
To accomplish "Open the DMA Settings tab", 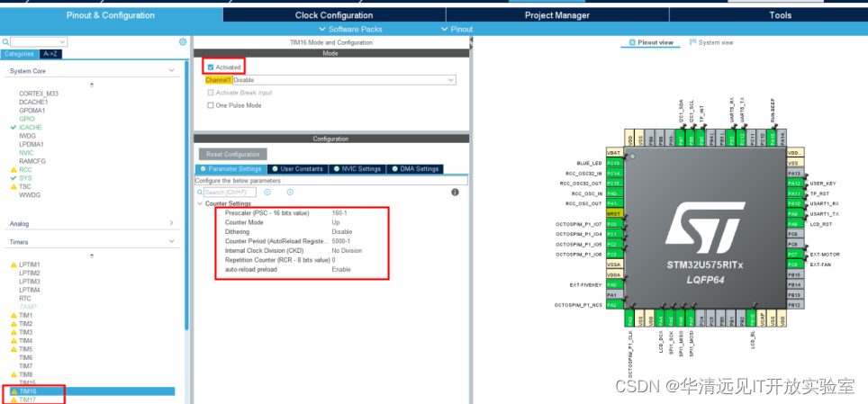I will coord(415,169).
